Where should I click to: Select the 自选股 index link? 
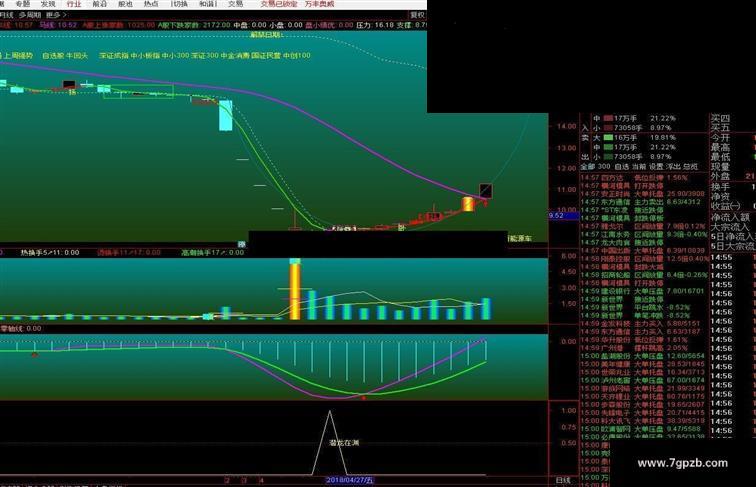(x=53, y=56)
